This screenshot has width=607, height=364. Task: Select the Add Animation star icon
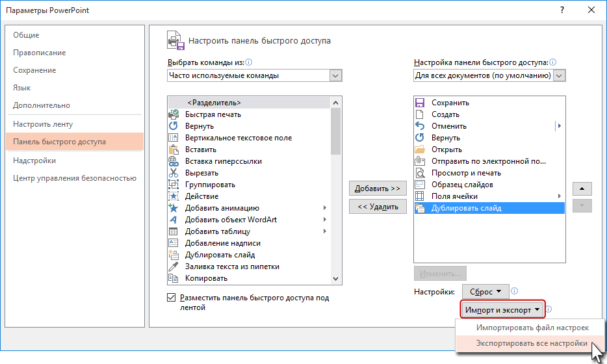pos(174,208)
